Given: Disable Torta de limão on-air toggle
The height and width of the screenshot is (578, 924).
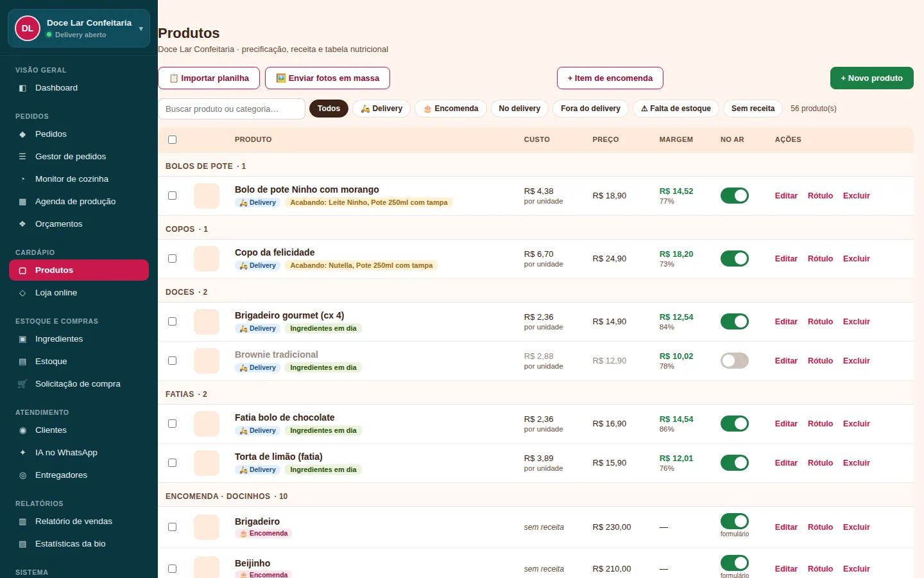Looking at the screenshot, I should [735, 463].
